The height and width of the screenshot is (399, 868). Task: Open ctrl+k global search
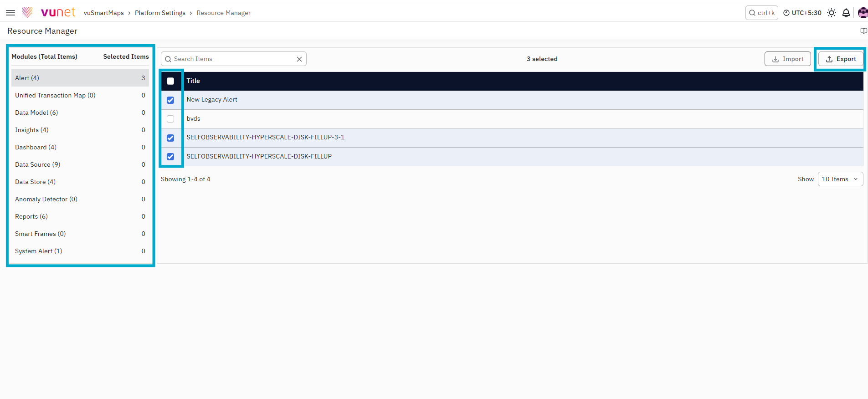pos(762,13)
